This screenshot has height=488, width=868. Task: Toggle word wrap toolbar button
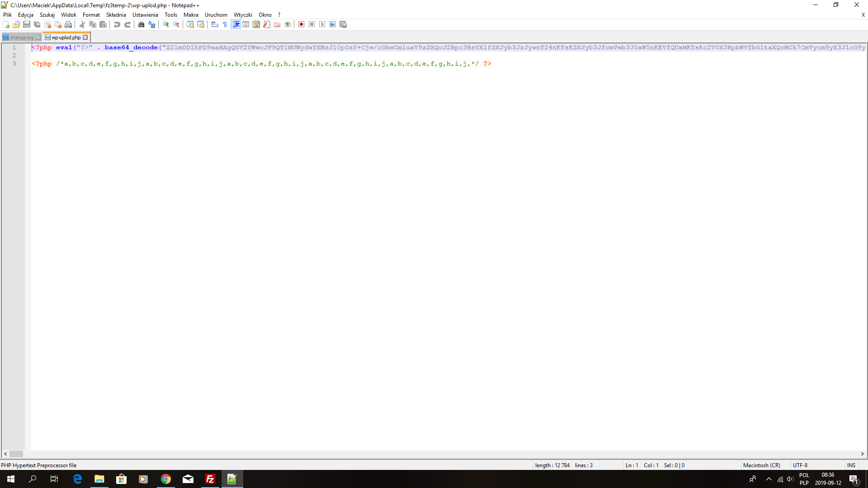215,24
